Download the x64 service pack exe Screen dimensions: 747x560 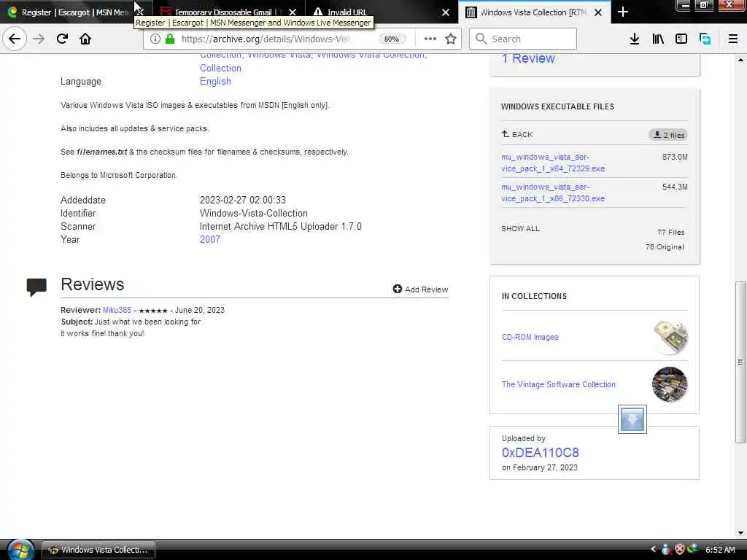[553, 163]
